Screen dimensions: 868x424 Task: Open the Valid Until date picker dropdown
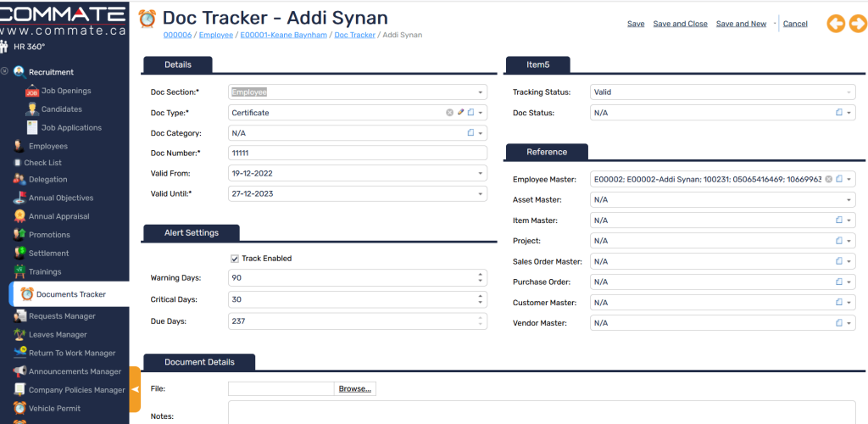pyautogui.click(x=481, y=194)
